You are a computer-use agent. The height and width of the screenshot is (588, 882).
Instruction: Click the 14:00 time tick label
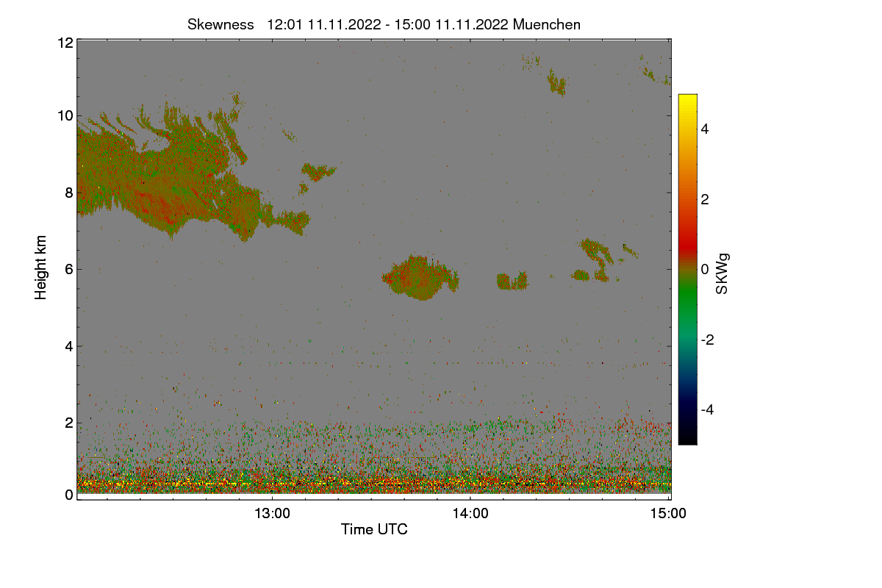tap(470, 514)
